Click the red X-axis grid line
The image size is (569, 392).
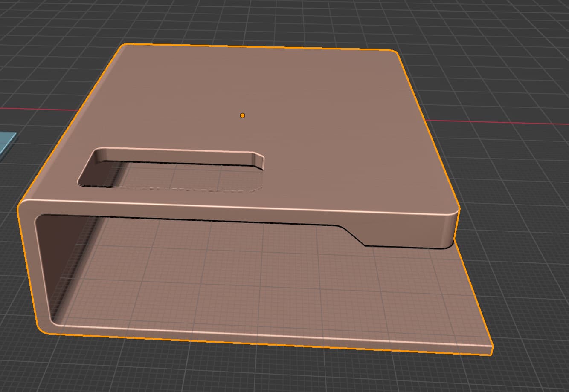(512, 123)
